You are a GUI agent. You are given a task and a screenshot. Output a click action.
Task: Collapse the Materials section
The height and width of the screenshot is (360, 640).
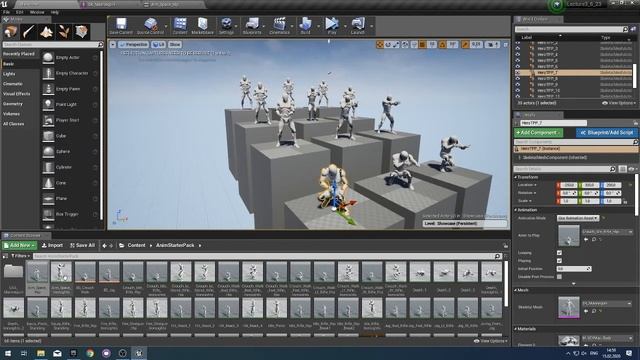tap(516, 329)
